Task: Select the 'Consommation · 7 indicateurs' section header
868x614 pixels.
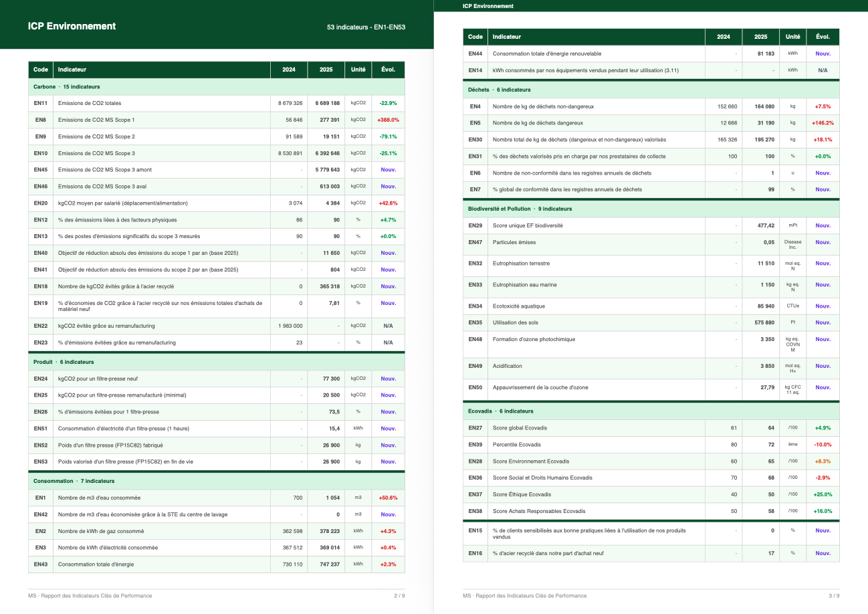Action: (x=217, y=481)
